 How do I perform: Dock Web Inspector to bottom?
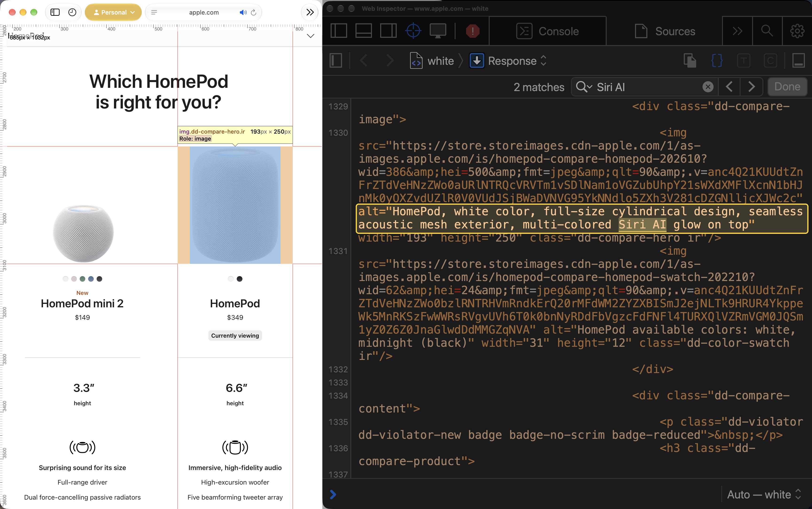tap(364, 31)
